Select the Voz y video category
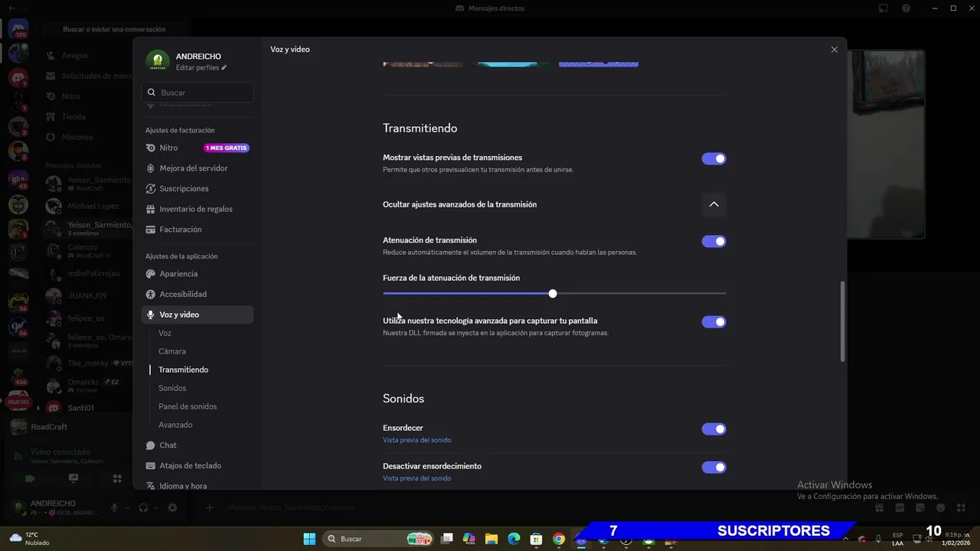980x551 pixels. point(198,315)
